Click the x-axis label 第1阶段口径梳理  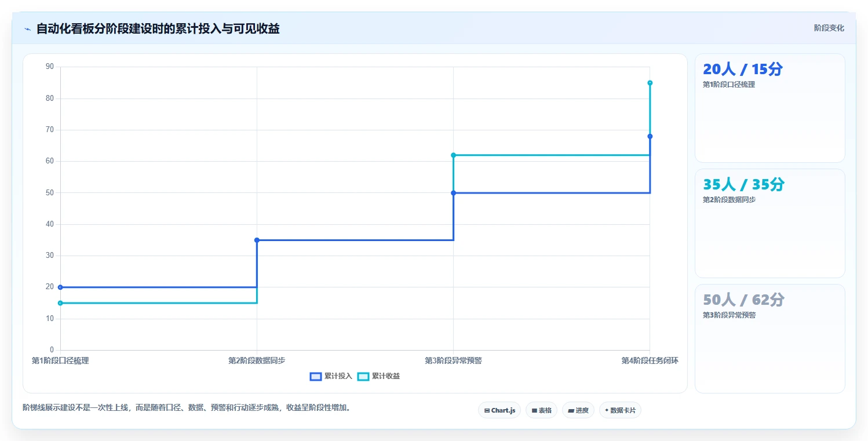(x=60, y=360)
